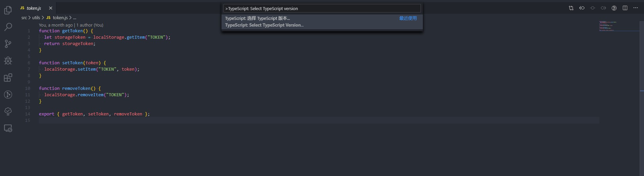Image resolution: width=644 pixels, height=176 pixels.
Task: Click the 'You, a month ago' blame annotation
Action: coord(56,25)
